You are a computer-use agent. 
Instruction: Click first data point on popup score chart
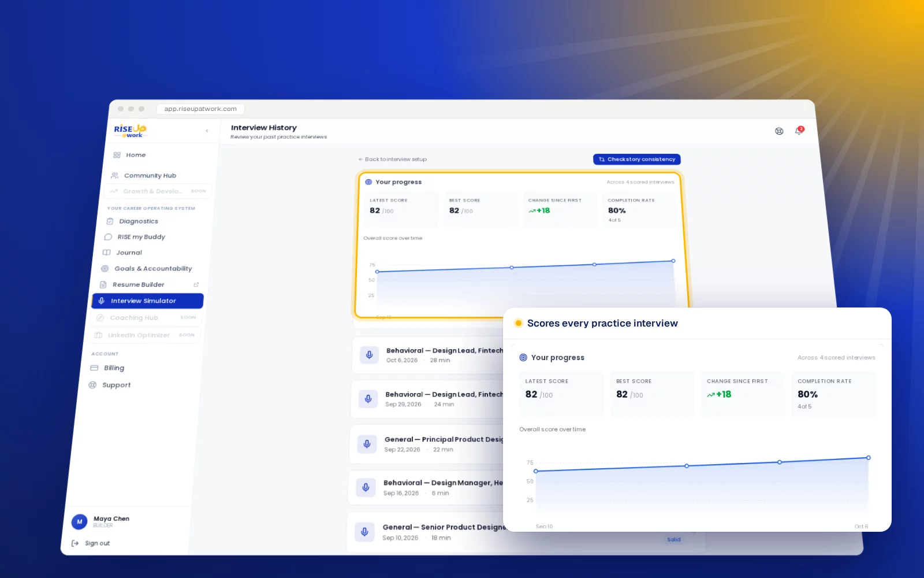[x=536, y=471]
